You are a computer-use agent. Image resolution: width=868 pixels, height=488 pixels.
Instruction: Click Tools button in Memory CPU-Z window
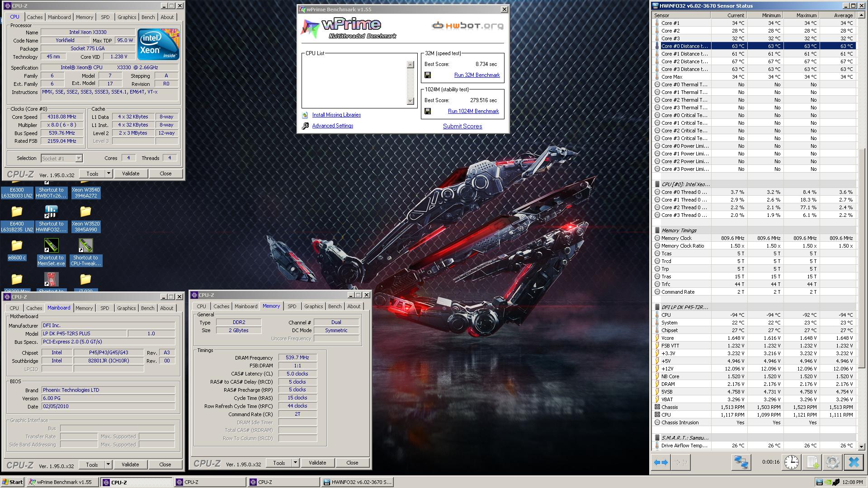click(279, 463)
